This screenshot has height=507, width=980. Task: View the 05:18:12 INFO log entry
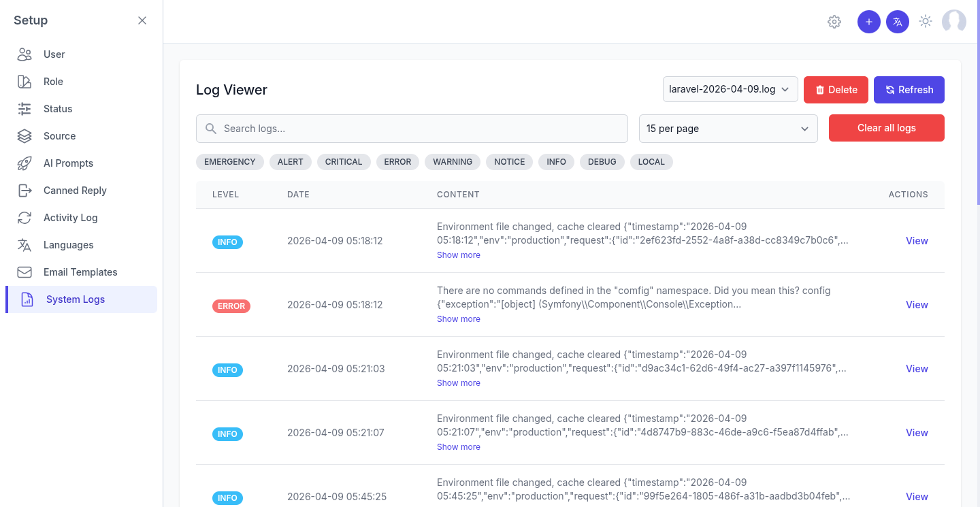point(917,241)
